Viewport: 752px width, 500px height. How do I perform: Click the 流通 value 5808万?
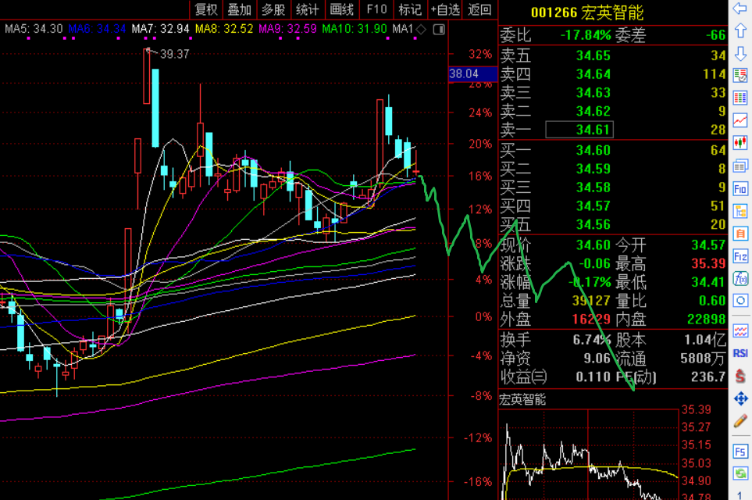(703, 358)
